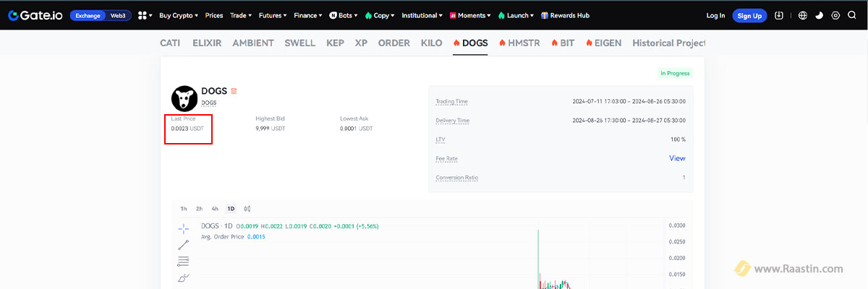Open the Prices page
The width and height of the screenshot is (868, 289).
click(x=214, y=15)
